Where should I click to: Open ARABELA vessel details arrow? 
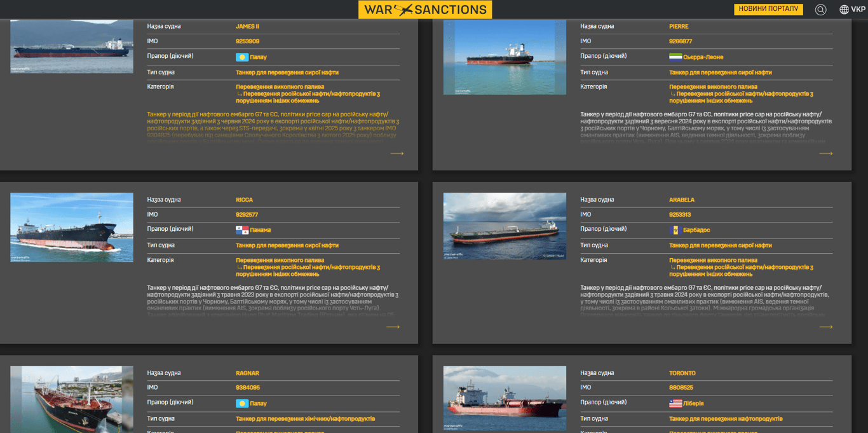tap(825, 327)
